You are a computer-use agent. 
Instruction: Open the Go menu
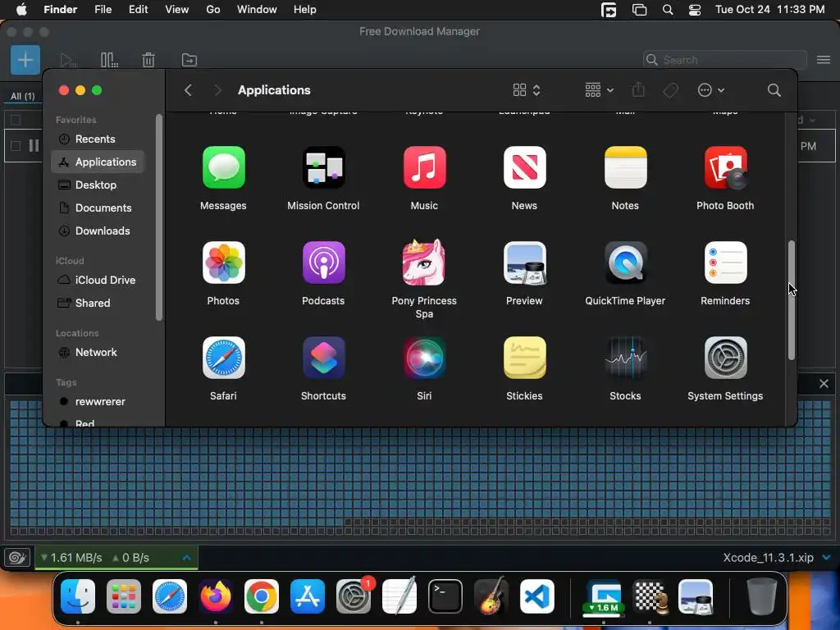pos(213,10)
